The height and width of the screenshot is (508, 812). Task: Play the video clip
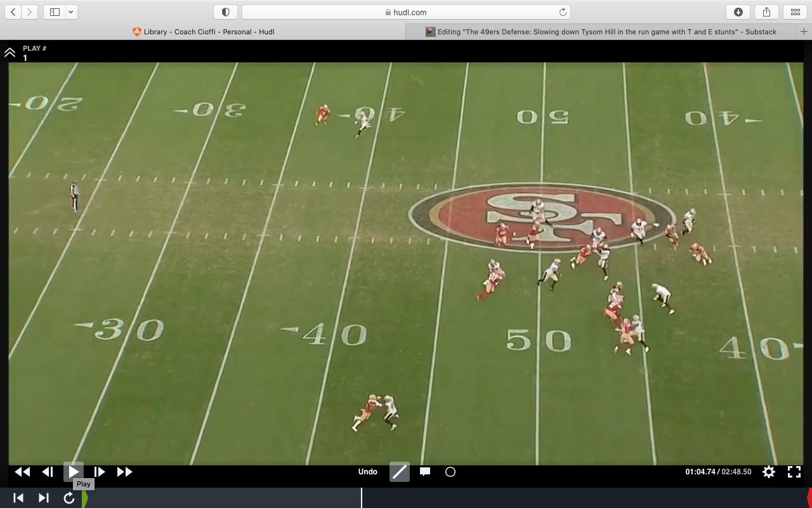pyautogui.click(x=73, y=472)
